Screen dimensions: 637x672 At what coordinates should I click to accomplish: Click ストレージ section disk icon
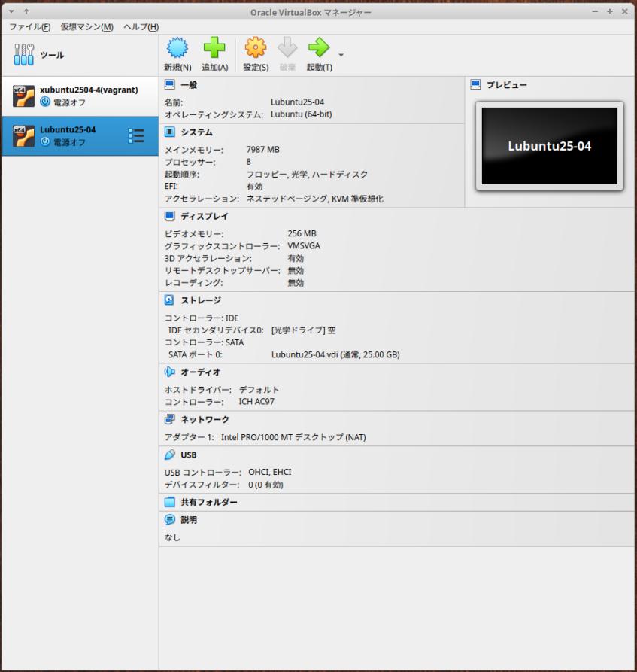(170, 300)
